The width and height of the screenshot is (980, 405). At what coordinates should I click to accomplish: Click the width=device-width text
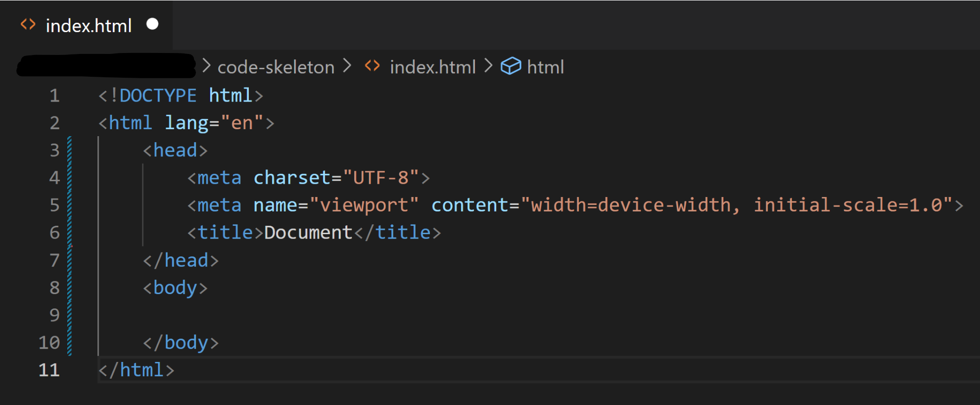631,205
